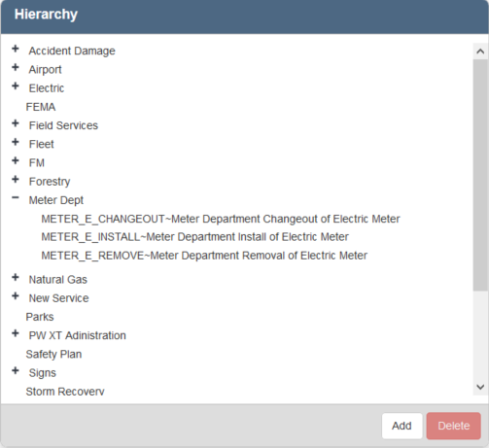Expand the Electric category plus icon
The width and height of the screenshot is (489, 448).
coord(16,86)
